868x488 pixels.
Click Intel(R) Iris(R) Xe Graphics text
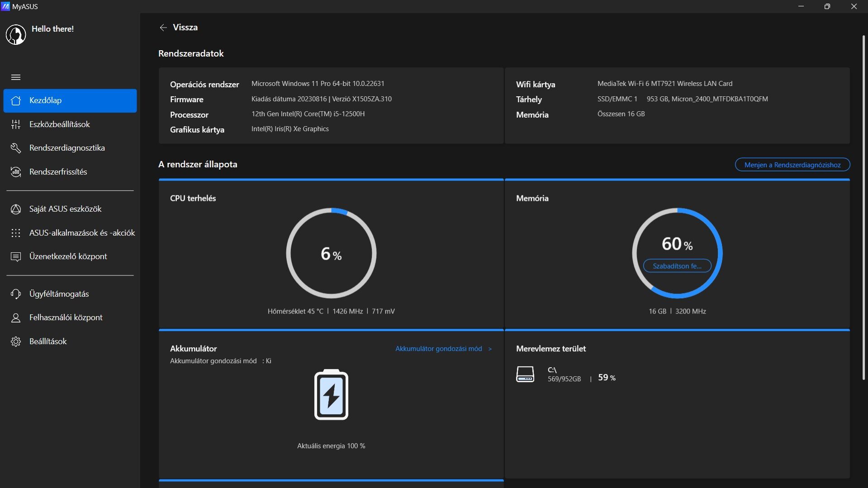tap(290, 129)
